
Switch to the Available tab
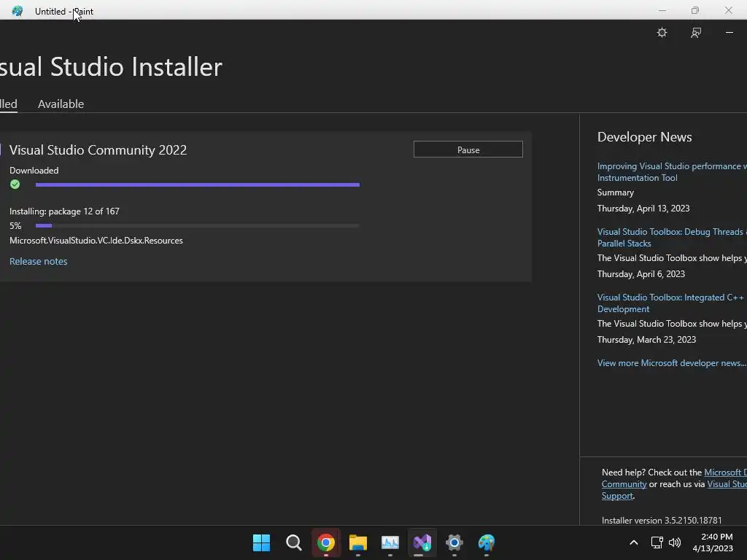61,104
